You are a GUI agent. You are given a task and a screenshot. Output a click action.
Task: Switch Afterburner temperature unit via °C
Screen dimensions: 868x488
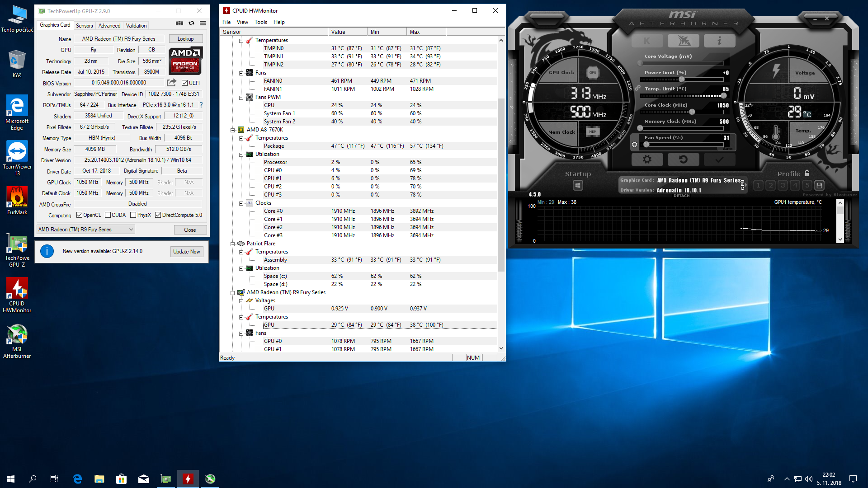click(x=807, y=114)
